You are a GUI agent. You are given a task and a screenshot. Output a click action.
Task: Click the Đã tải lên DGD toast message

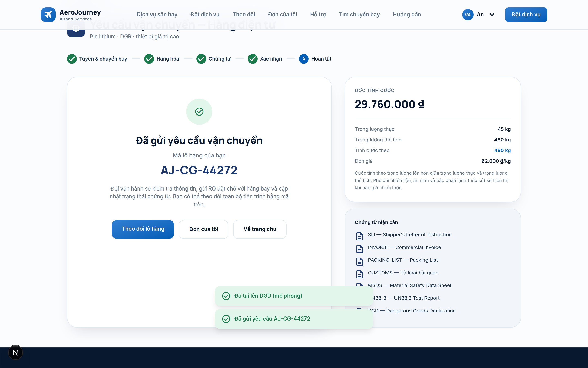294,296
